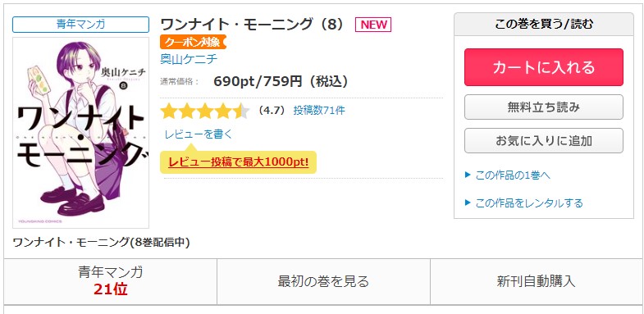Open 無料立ち読み free preview
Image resolution: width=644 pixels, height=314 pixels.
[544, 107]
